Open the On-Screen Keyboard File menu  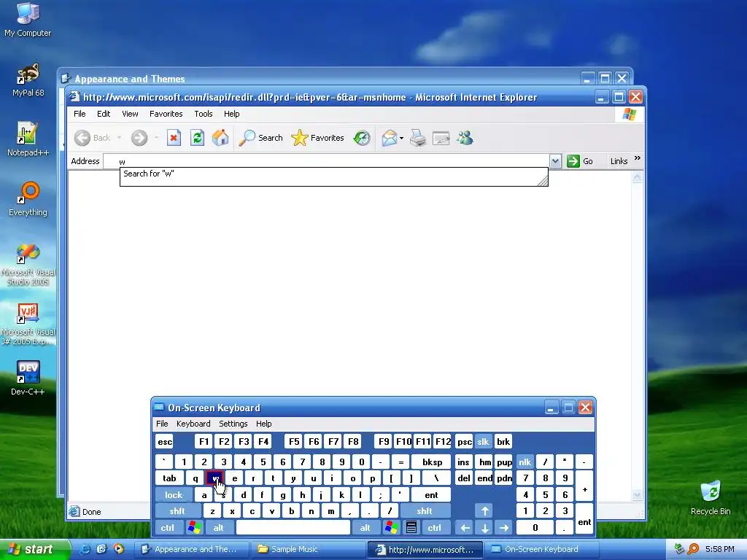click(x=162, y=424)
